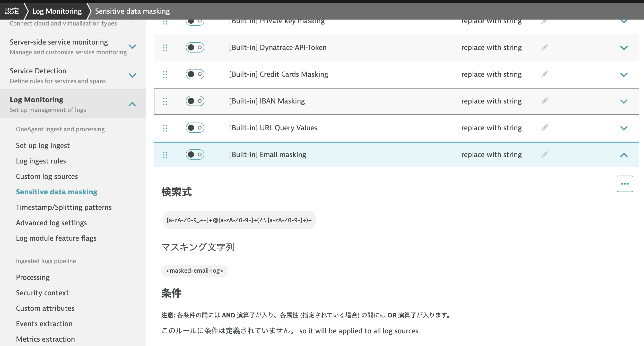Collapse Log Monitoring section chevron
644x346 pixels.
132,104
